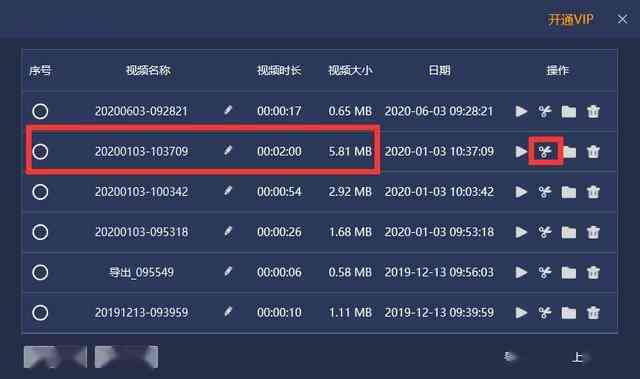
Task: Play the 20200603-092821 video
Action: (x=521, y=111)
